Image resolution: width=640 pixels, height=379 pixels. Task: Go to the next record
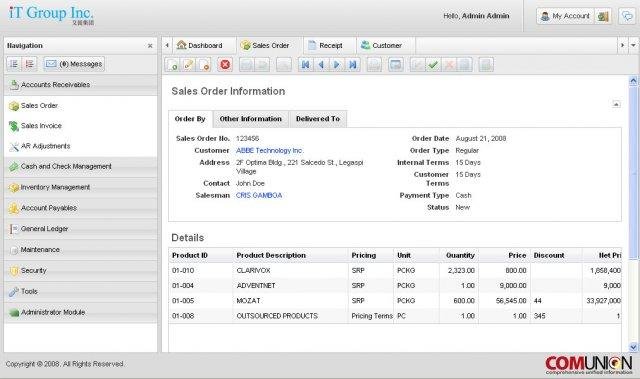coord(336,64)
